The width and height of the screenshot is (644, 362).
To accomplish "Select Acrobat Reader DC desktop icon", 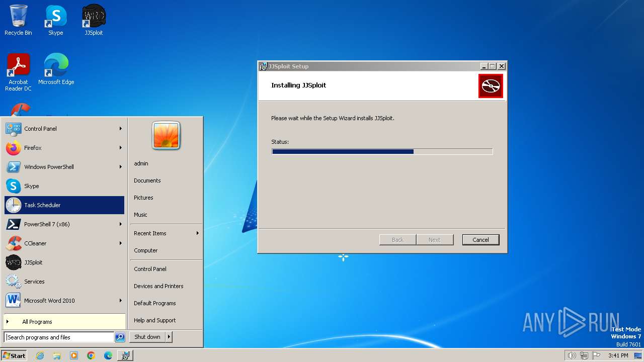I will [x=18, y=73].
